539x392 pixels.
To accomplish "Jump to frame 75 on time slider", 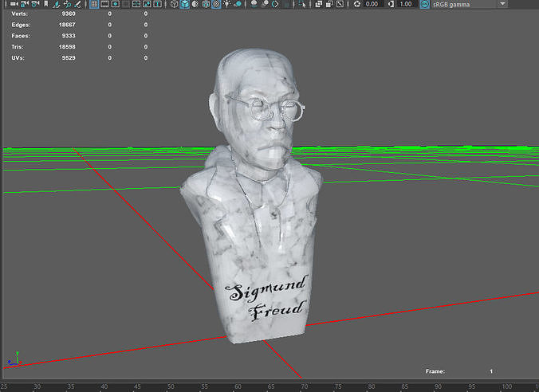I will pyautogui.click(x=338, y=386).
